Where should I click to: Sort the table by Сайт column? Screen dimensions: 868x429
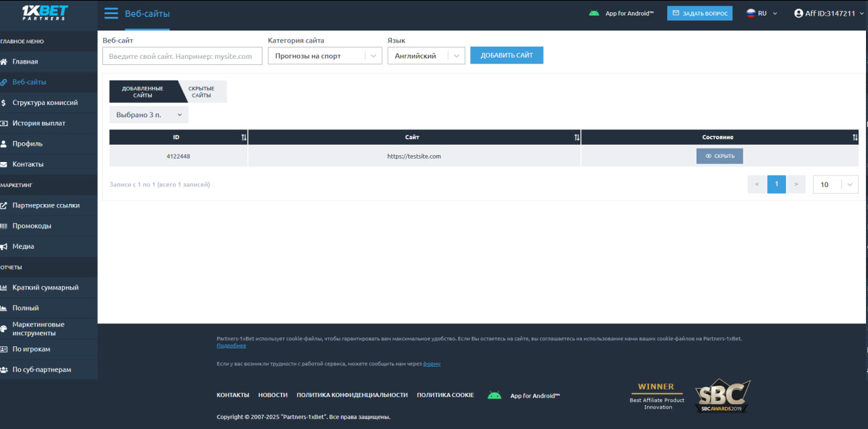tap(576, 138)
